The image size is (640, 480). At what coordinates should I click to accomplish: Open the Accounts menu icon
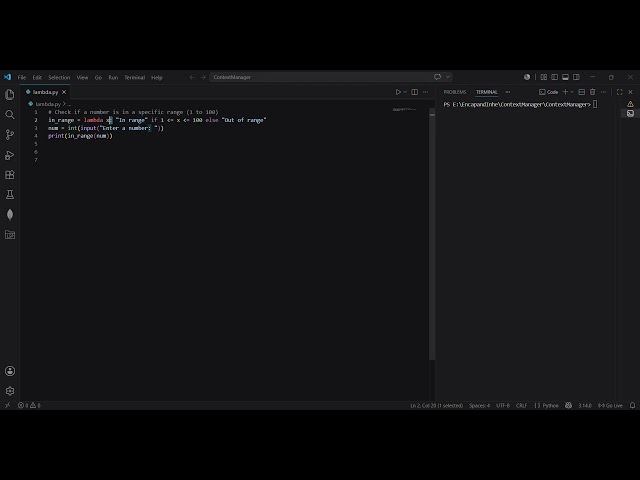tap(10, 371)
